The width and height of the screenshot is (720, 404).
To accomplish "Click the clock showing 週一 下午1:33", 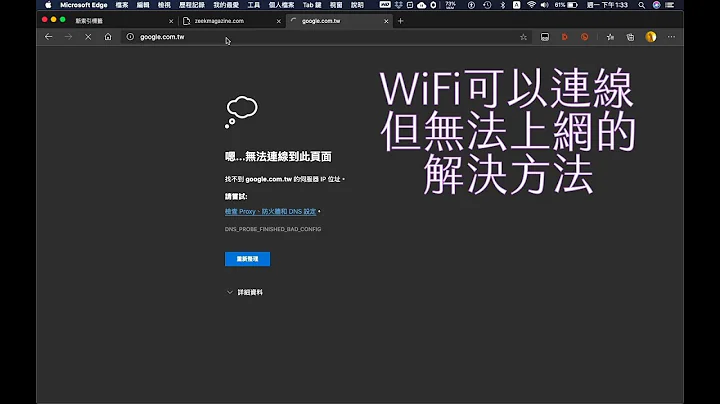I will pos(607,5).
